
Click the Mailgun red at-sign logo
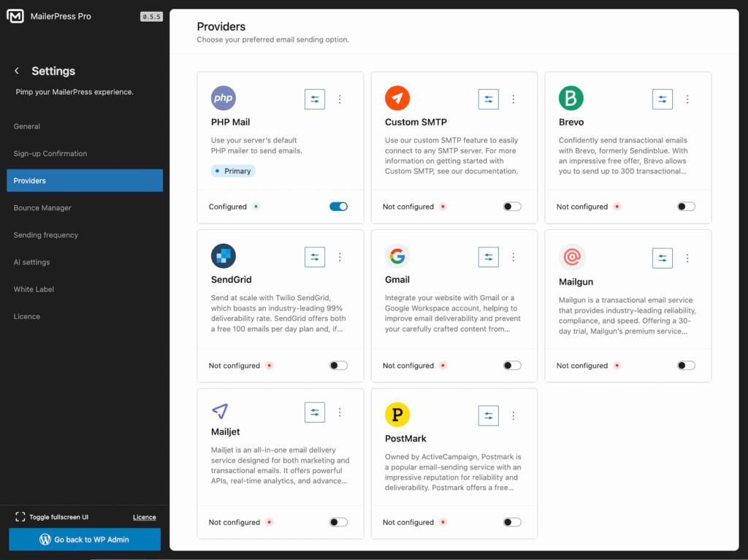(572, 256)
